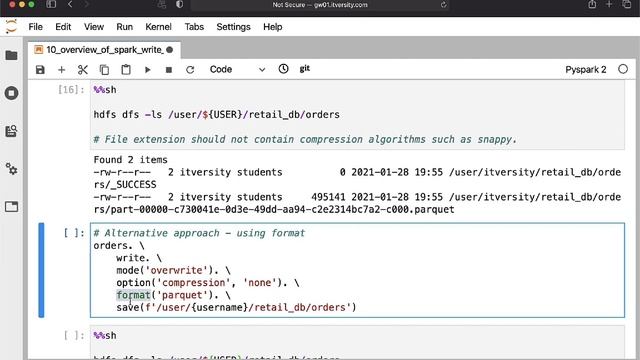Save the notebook with the disk icon
640x360 pixels.
coord(40,70)
